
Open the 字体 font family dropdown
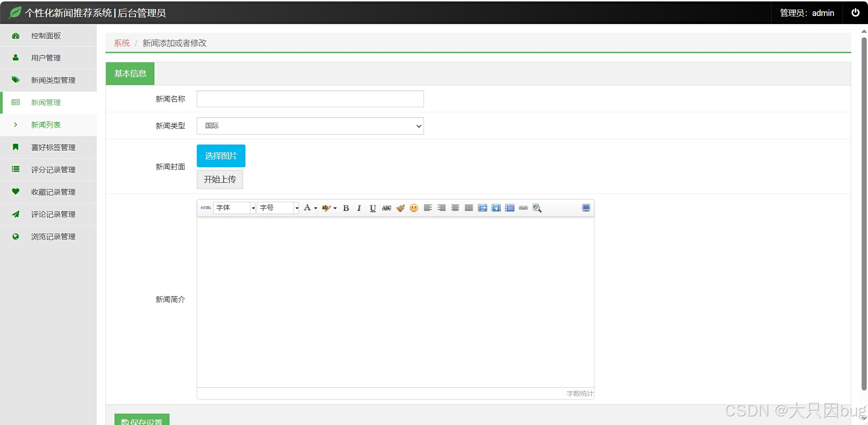click(x=234, y=208)
